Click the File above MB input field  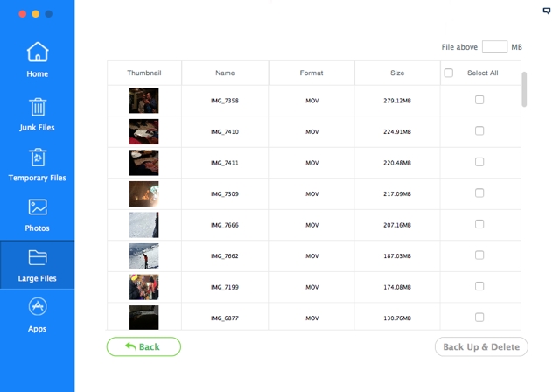(x=494, y=46)
